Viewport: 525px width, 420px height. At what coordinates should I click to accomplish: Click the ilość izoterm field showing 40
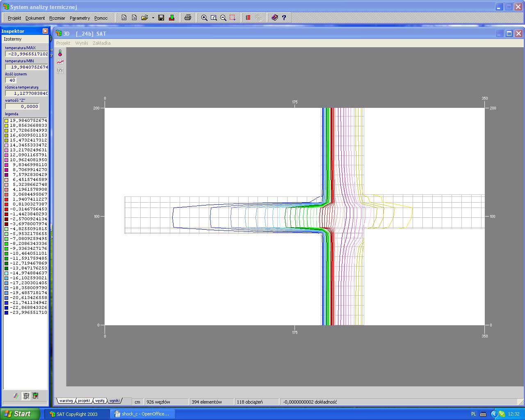tap(11, 80)
